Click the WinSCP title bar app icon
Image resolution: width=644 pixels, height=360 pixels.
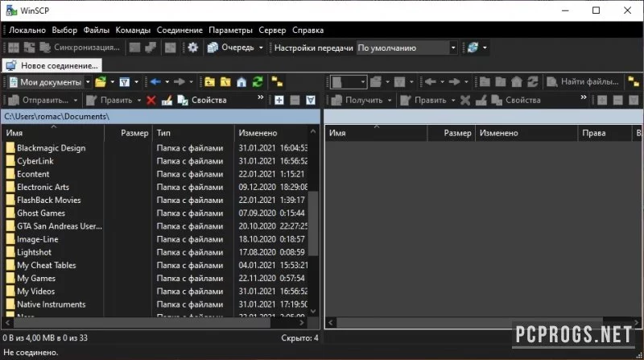coord(11,10)
